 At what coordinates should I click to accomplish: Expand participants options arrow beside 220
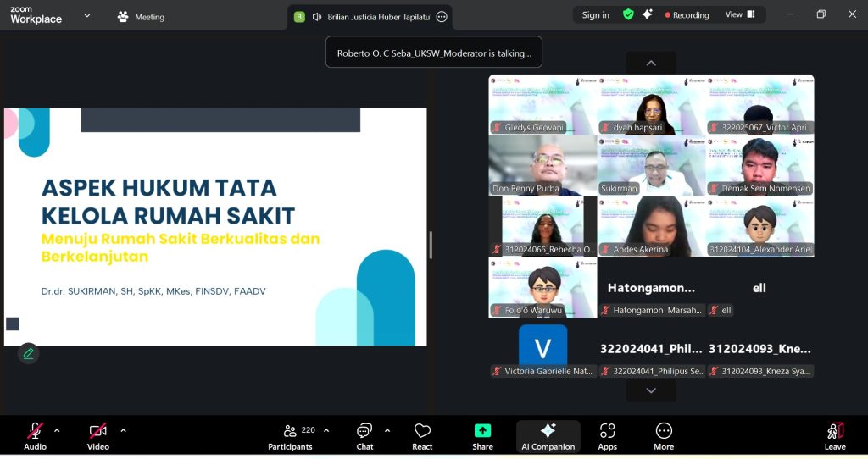coord(326,430)
